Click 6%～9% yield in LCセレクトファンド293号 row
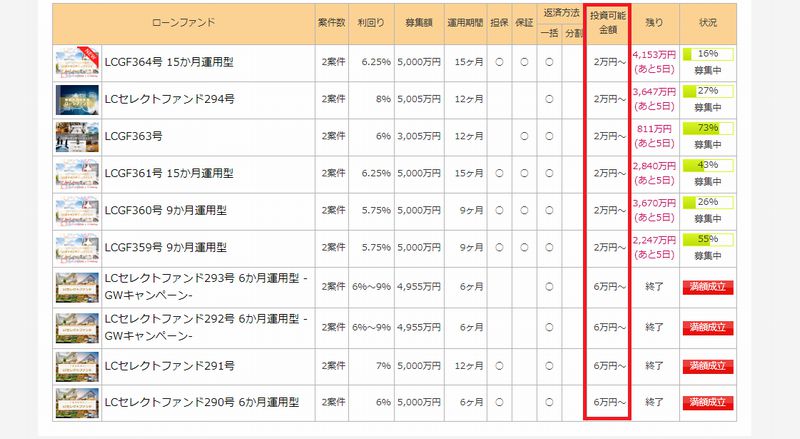The image size is (800, 439). click(x=371, y=287)
